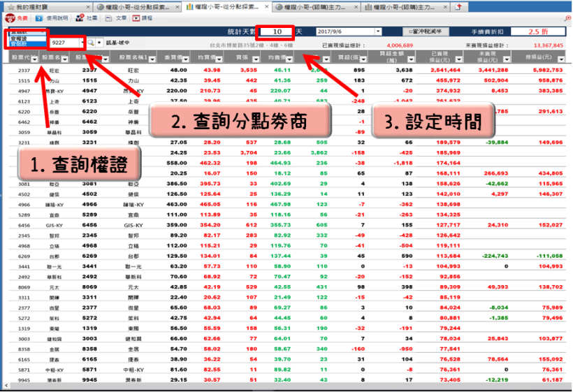
Task: Open the 委買價 column filter dropdown
Action: point(186,59)
